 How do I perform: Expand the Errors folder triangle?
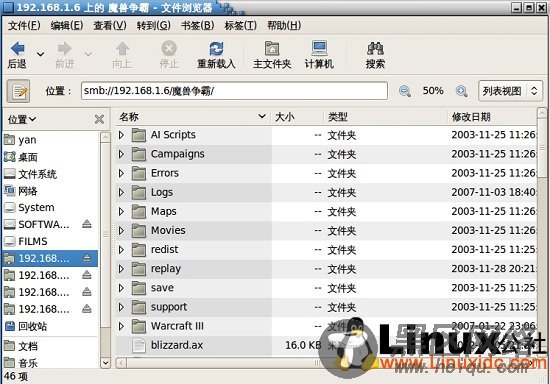pos(121,173)
